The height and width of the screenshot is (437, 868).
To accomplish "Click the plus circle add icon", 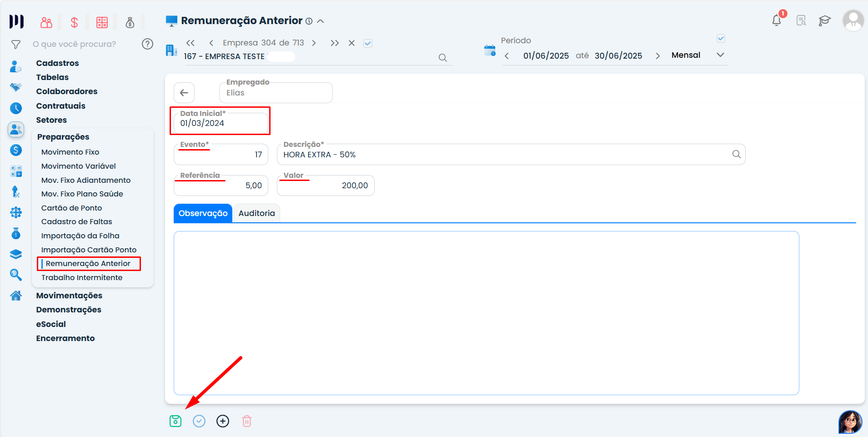I will 223,421.
